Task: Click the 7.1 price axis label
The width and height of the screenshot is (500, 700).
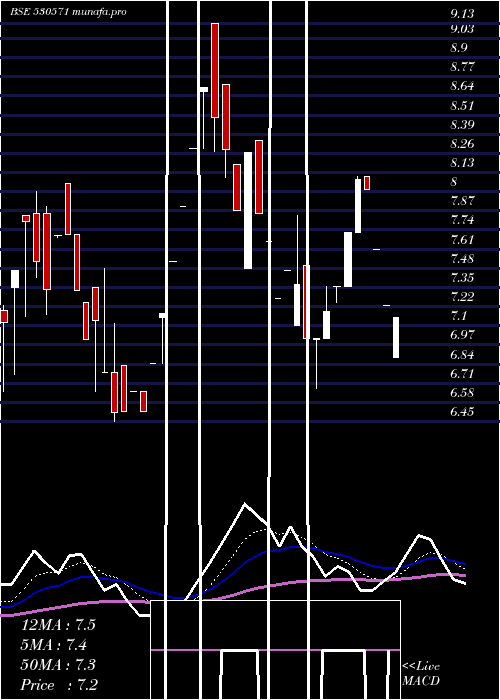Action: [x=459, y=316]
